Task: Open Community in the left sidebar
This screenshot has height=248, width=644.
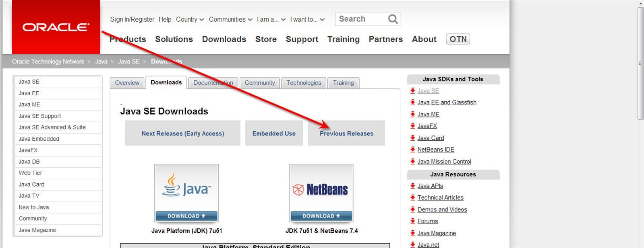Action: point(58,219)
